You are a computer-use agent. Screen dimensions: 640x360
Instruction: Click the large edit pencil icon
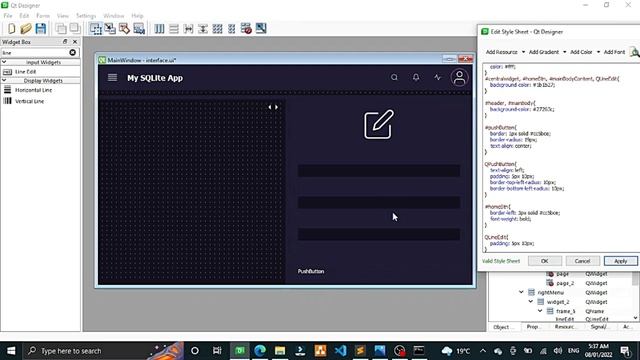click(379, 124)
